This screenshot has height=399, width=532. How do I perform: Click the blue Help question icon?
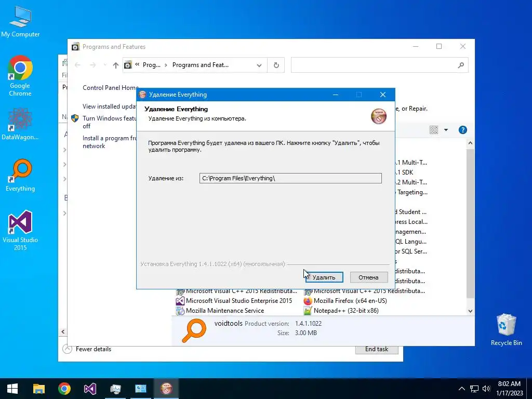click(x=463, y=130)
